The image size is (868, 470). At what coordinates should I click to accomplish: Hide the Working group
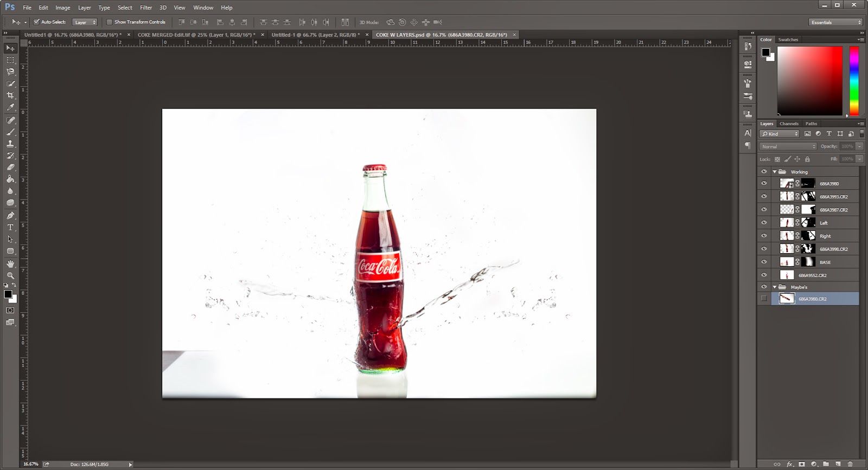(764, 172)
